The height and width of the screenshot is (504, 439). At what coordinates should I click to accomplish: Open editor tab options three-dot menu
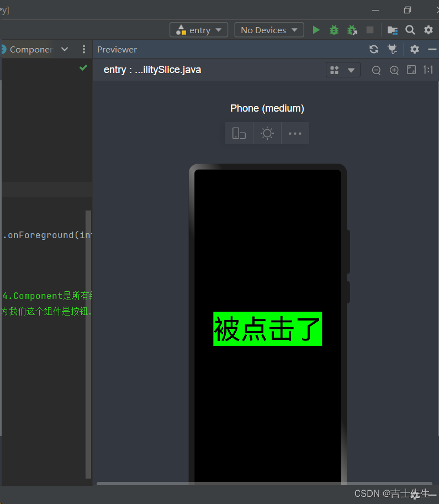pyautogui.click(x=84, y=49)
